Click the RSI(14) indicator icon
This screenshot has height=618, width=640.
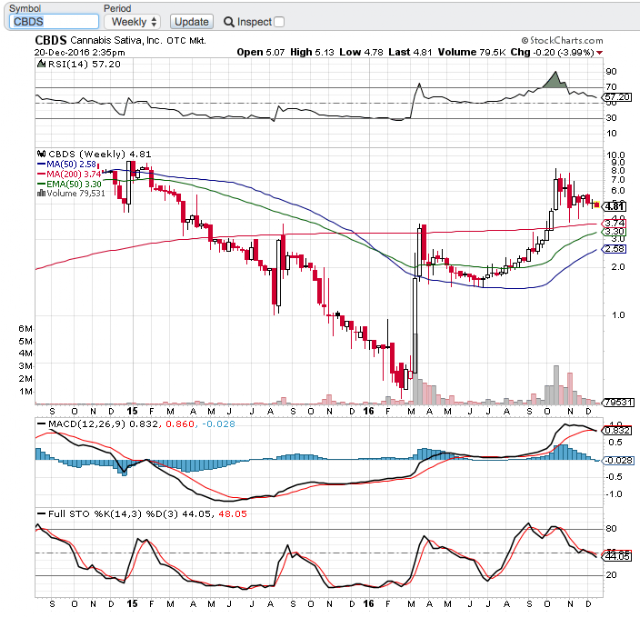coord(41,64)
